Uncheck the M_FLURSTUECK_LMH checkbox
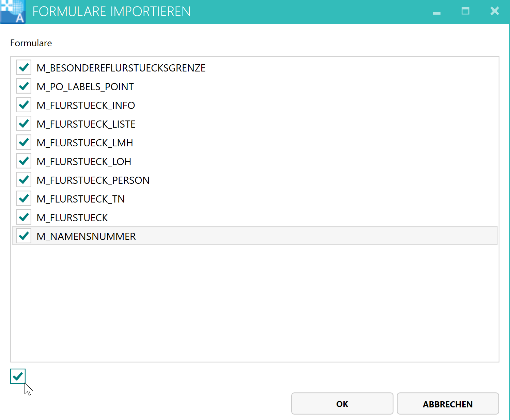 tap(24, 142)
